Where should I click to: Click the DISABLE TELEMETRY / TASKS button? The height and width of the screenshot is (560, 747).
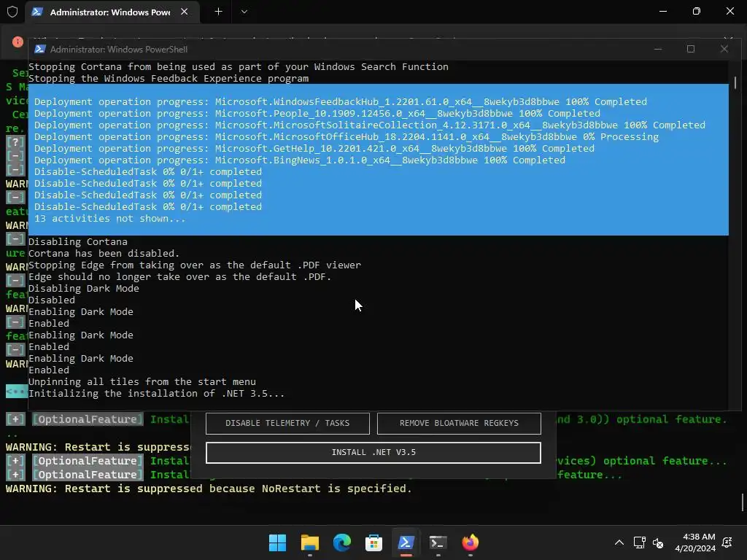(287, 424)
